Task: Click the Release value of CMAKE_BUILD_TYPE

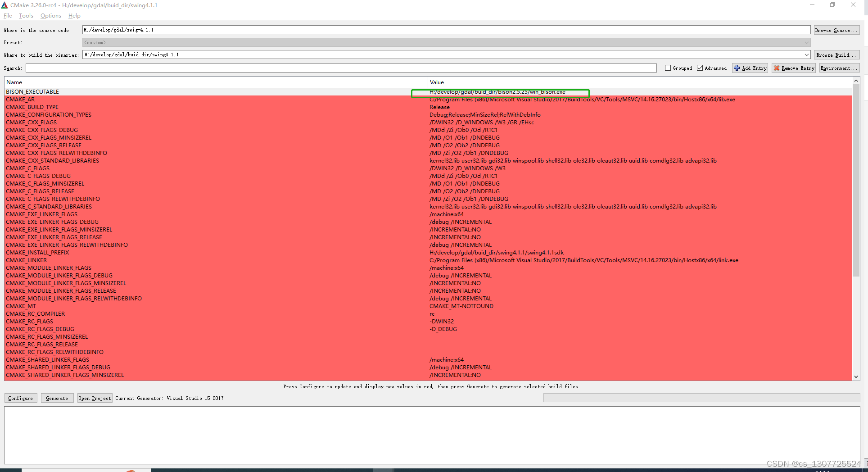Action: point(439,107)
